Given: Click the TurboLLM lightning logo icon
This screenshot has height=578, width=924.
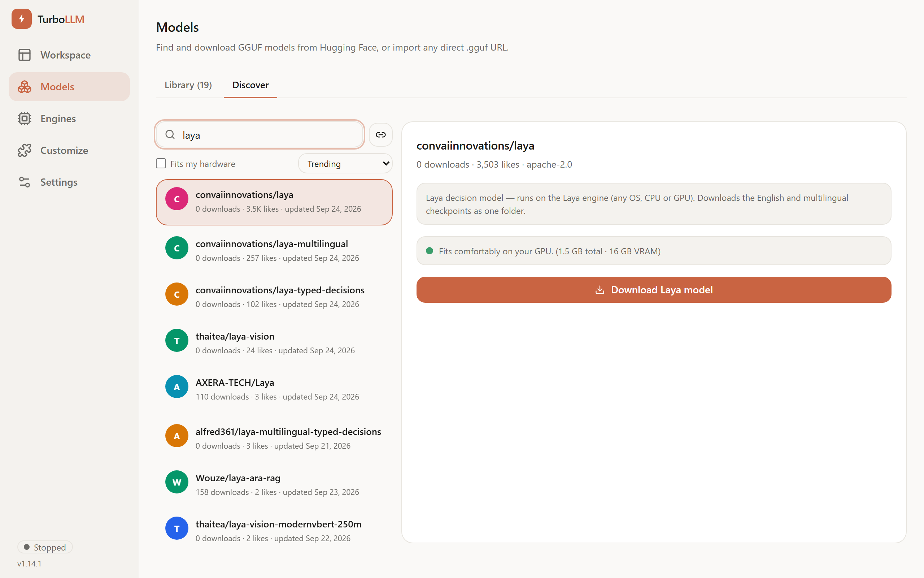Looking at the screenshot, I should pos(21,19).
